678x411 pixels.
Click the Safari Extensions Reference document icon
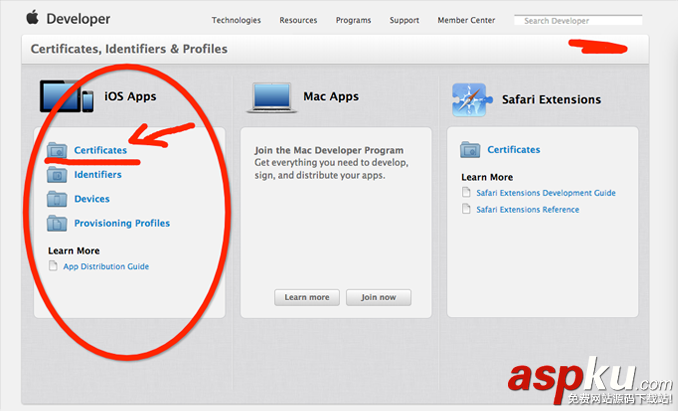point(466,209)
